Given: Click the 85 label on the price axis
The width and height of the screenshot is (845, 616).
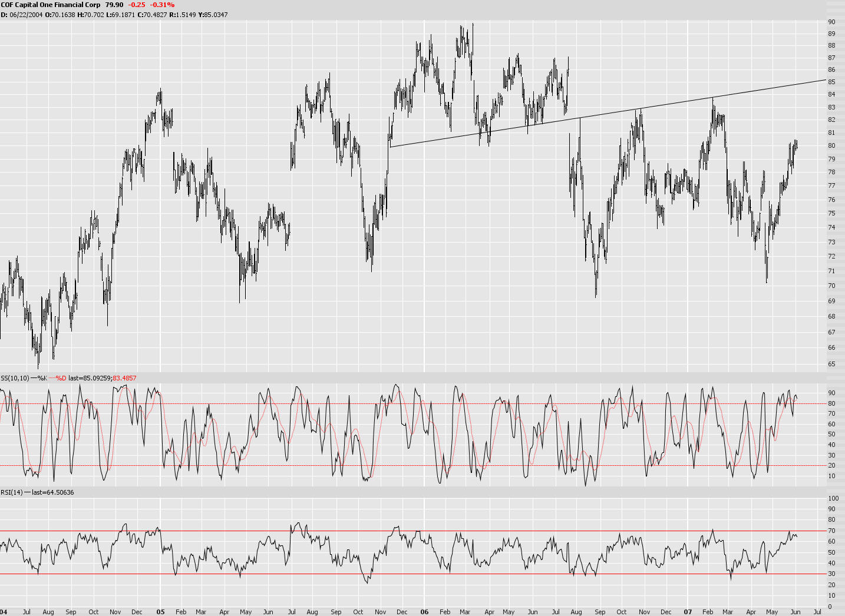Looking at the screenshot, I should pyautogui.click(x=831, y=82).
